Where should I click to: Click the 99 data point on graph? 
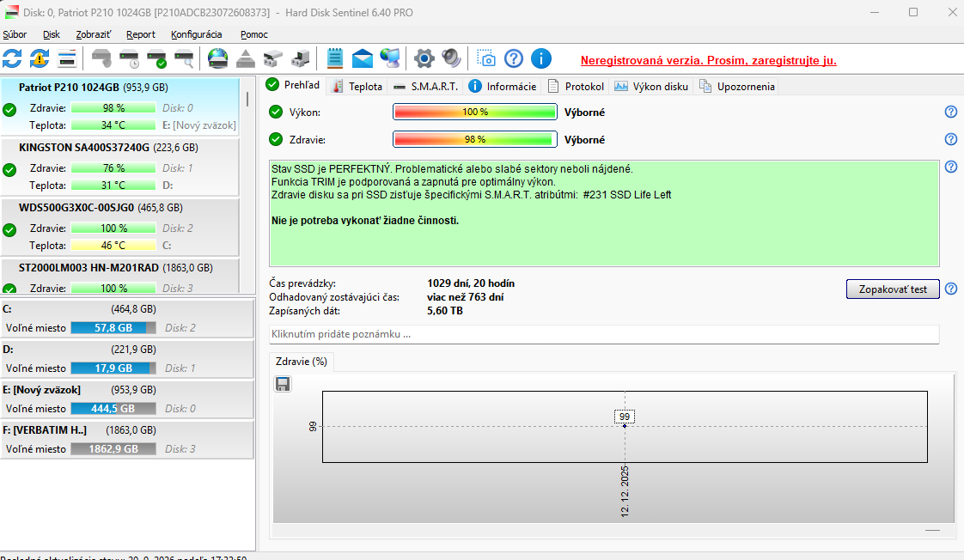pyautogui.click(x=625, y=426)
